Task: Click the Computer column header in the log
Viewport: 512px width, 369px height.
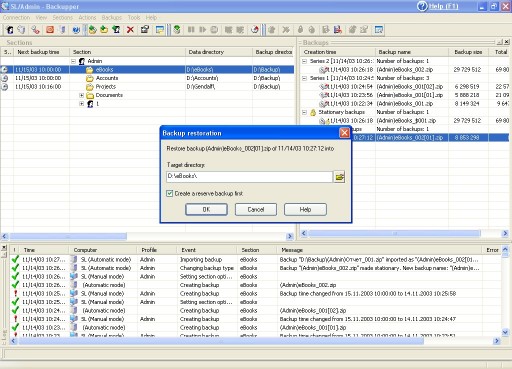Action: pyautogui.click(x=103, y=250)
